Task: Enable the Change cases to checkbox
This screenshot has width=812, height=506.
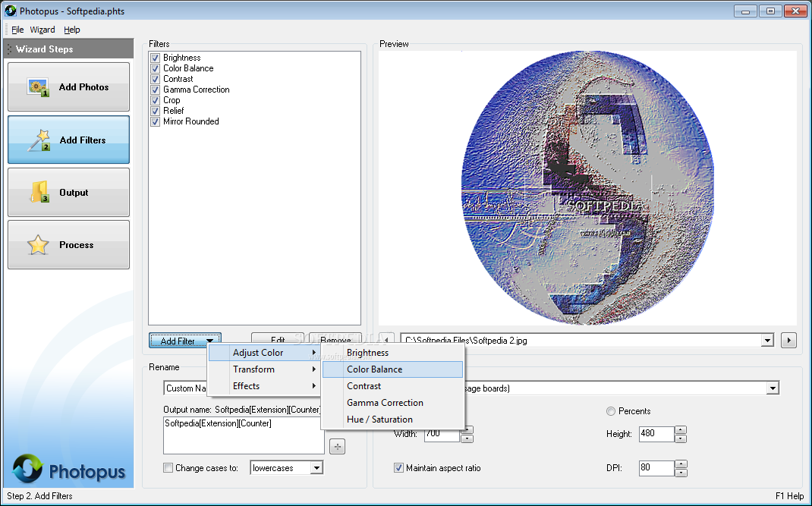Action: click(x=168, y=467)
